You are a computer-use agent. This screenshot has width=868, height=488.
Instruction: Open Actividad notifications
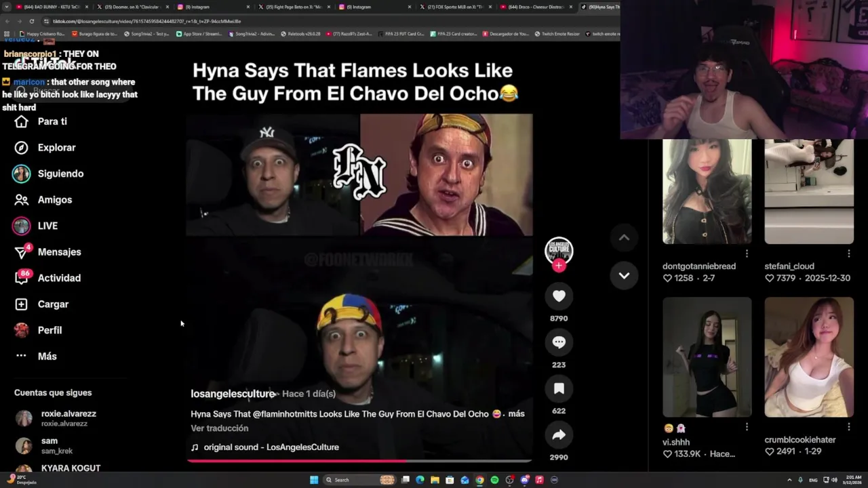click(47, 278)
